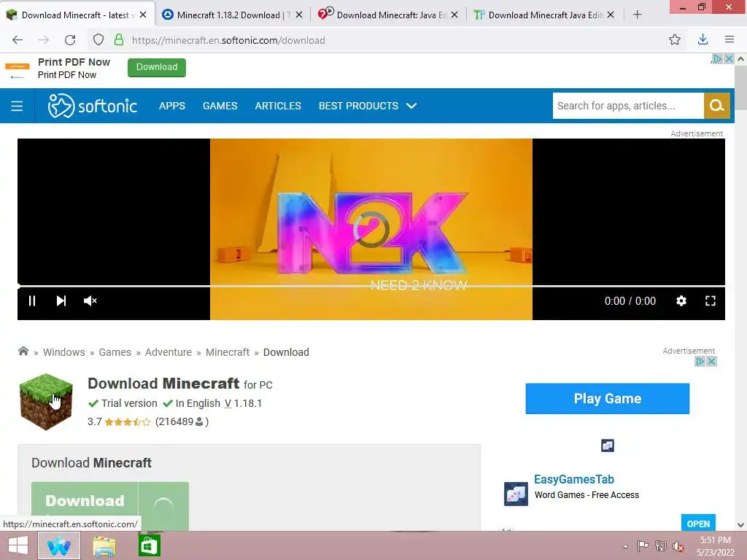Open the APPS menu

click(x=172, y=106)
